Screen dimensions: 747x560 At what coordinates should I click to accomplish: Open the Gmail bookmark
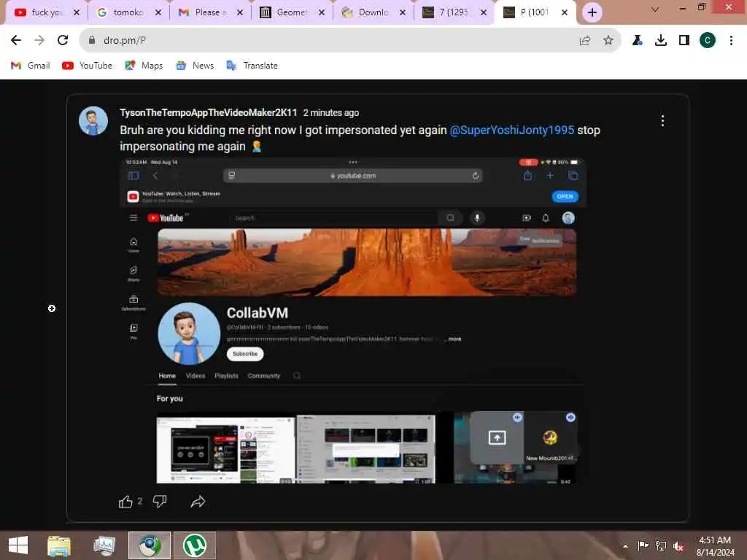[31, 66]
